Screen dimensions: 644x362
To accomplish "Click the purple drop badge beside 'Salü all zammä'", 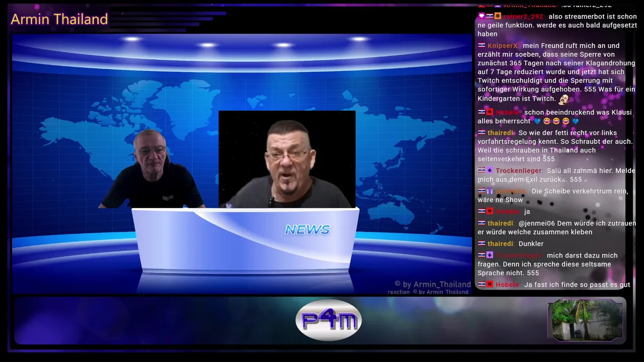I will (x=490, y=171).
